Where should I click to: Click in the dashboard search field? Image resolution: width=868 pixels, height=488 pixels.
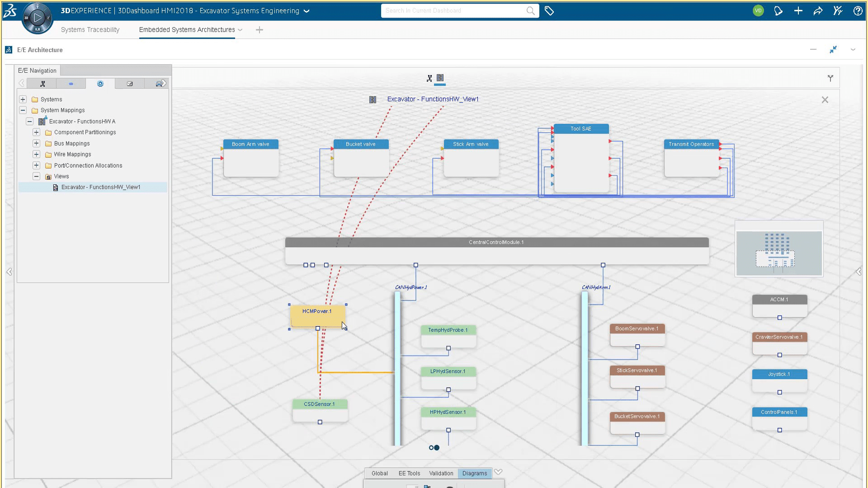coord(453,11)
